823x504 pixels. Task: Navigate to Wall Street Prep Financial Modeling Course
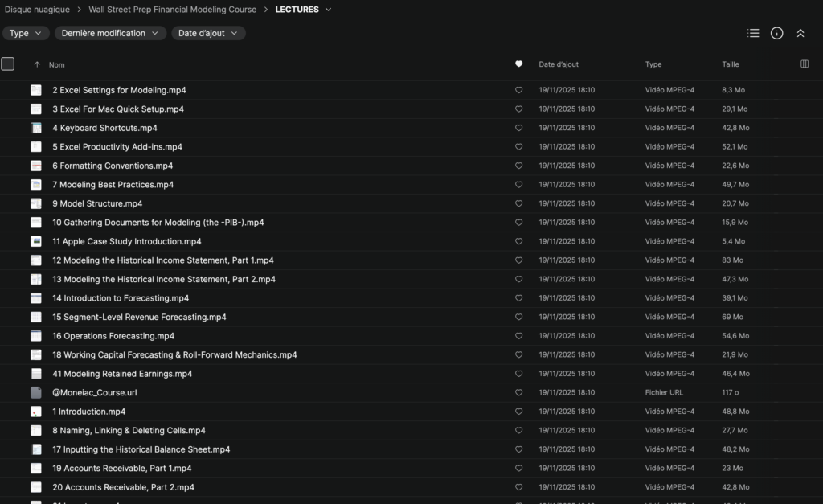click(x=172, y=10)
